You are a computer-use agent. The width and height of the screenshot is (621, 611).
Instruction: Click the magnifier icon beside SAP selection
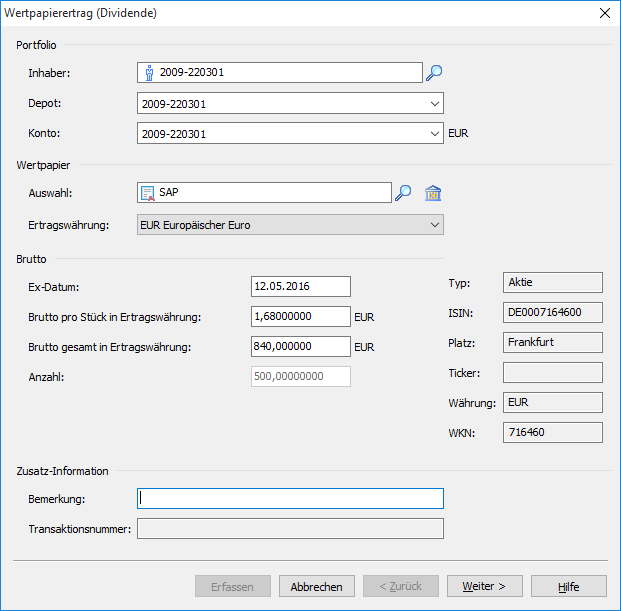(x=402, y=193)
